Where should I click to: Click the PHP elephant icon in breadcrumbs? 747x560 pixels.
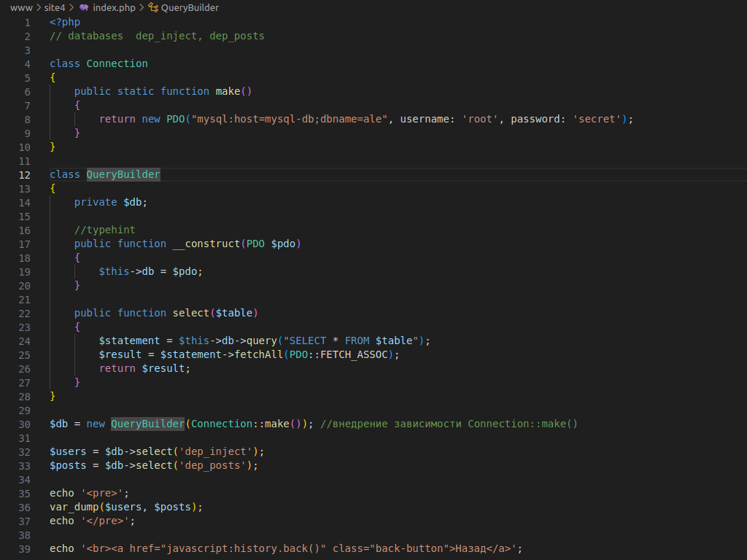click(85, 7)
